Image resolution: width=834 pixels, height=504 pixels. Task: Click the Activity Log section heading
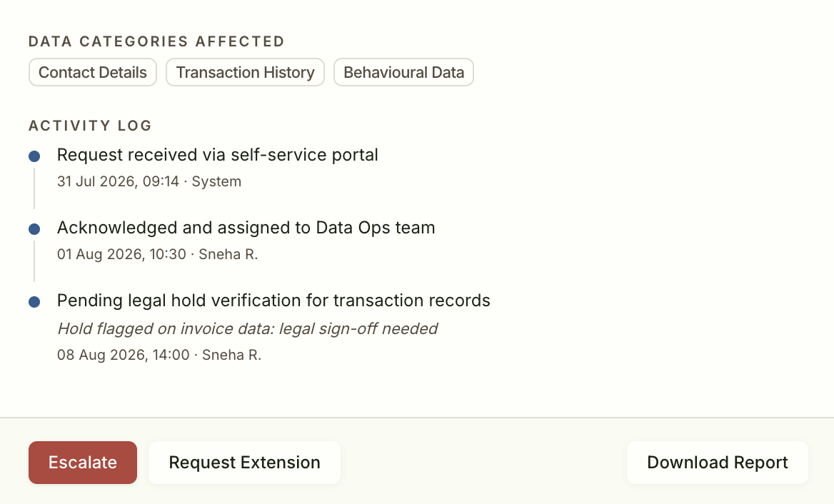click(x=91, y=126)
